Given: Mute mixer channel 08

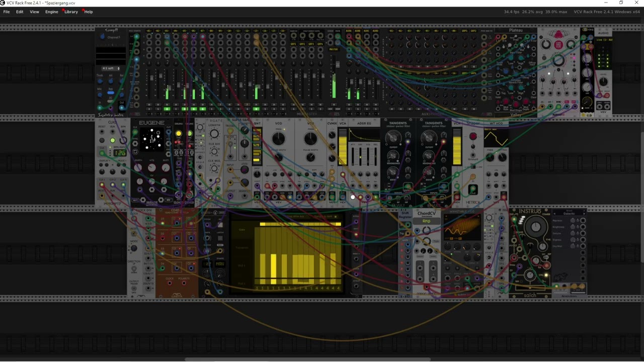Looking at the screenshot, I should click(x=211, y=105).
